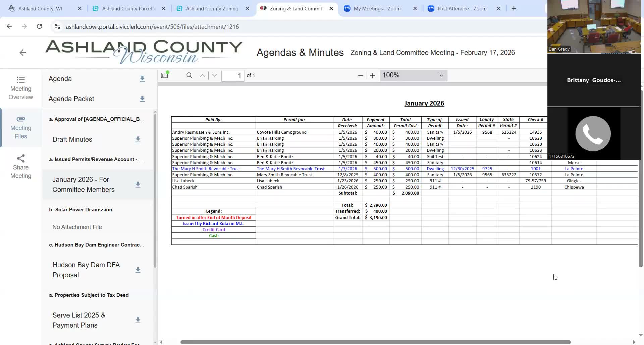
Task: Close the Post Attendee - Zoom tab
Action: pos(498,8)
